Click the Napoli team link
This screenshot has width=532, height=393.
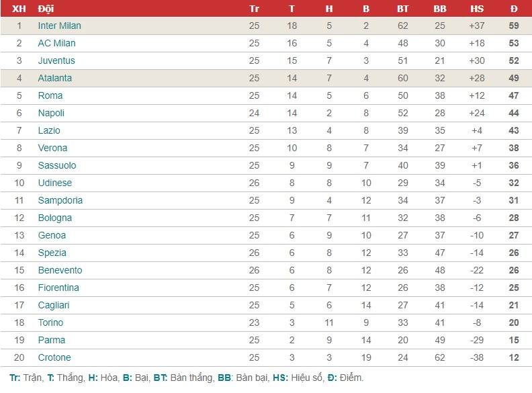[x=51, y=113]
